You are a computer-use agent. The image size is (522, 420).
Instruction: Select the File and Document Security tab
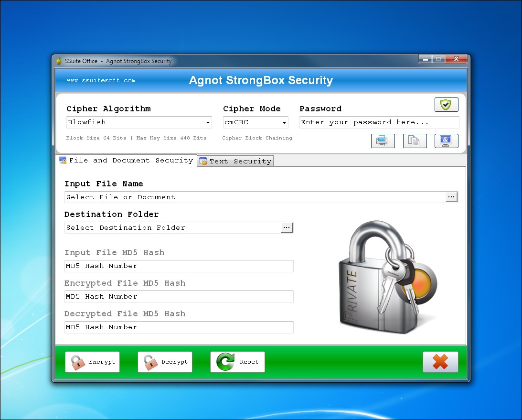pyautogui.click(x=126, y=160)
